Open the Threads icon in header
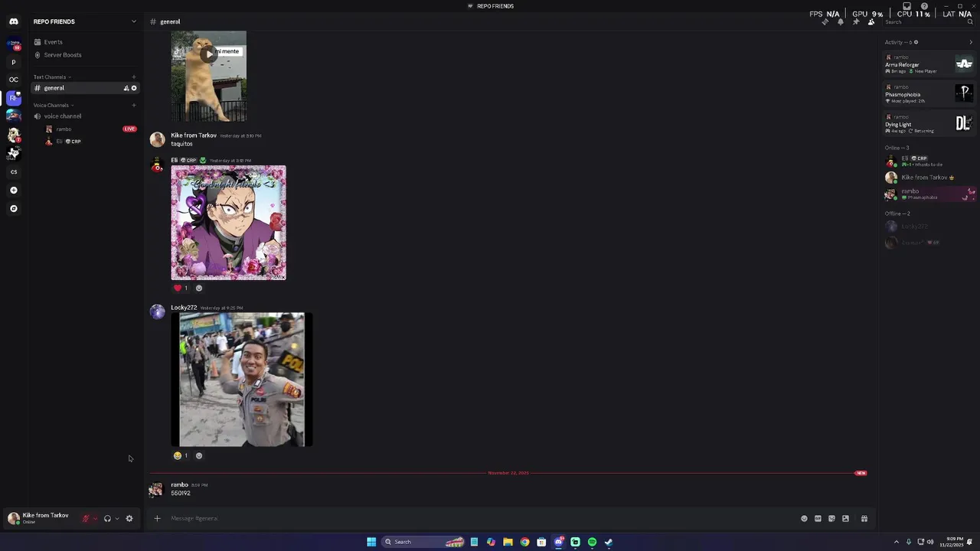This screenshot has height=551, width=980. coord(825,21)
